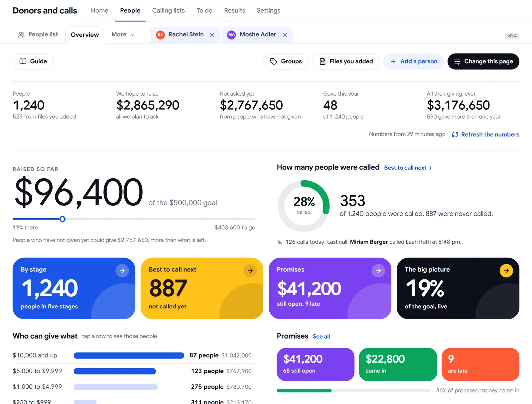The height and width of the screenshot is (404, 532).
Task: Click the chevron after Best to call next link
Action: [x=430, y=168]
